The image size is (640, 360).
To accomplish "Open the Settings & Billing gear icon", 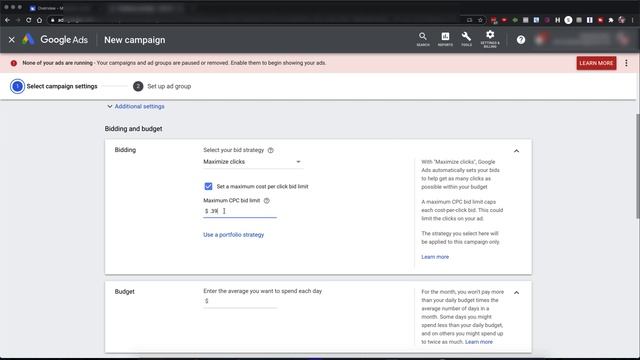I will 490,39.
